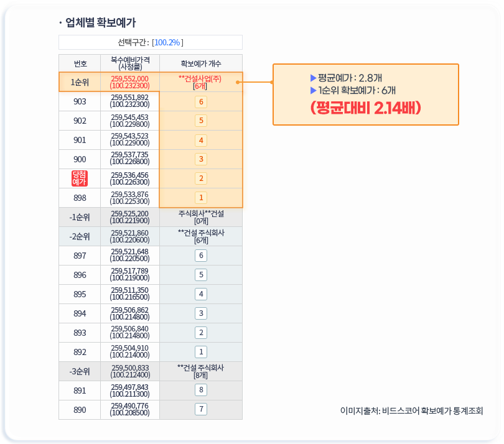Click the 6 badge in row 897
This screenshot has height=444, width=504.
pyautogui.click(x=201, y=256)
